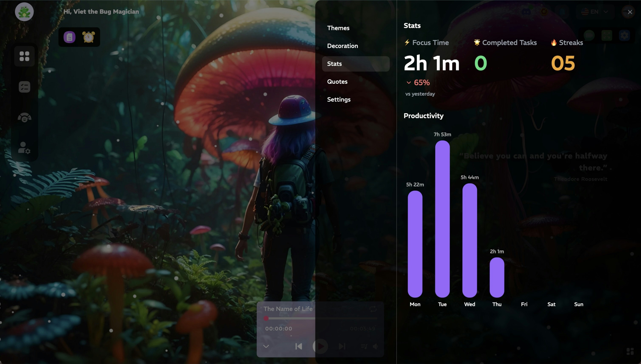Open the headset face sidebar icon
This screenshot has height=364, width=641.
click(x=24, y=117)
